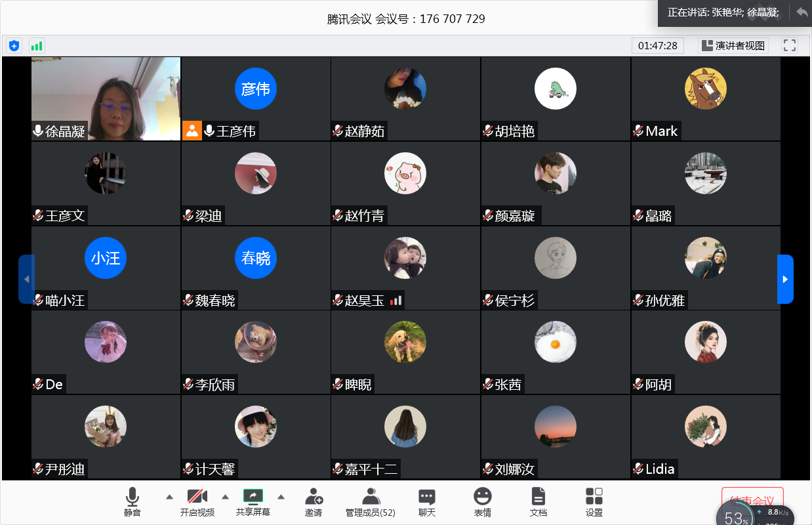812x525 pixels.
Task: Check the green network signal icon
Action: pos(36,45)
